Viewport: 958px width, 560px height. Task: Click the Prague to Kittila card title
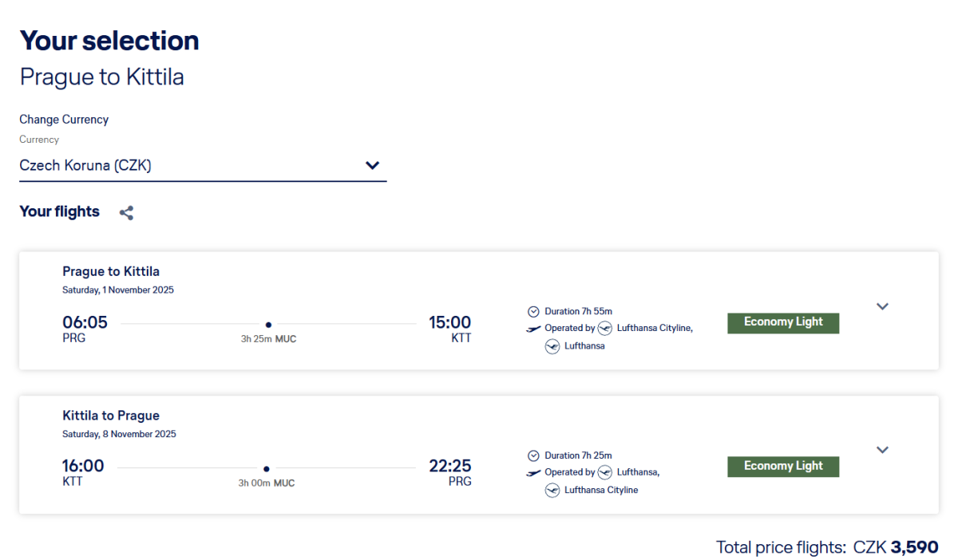point(111,271)
